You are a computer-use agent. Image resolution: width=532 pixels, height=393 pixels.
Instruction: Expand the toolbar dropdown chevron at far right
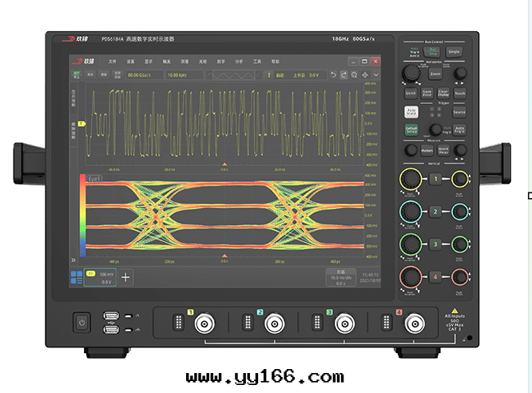point(375,75)
